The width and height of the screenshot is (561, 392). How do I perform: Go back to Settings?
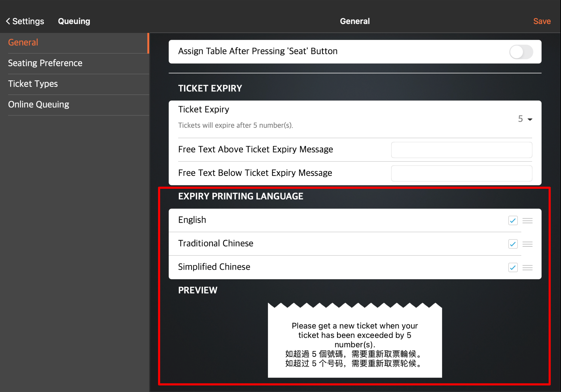coord(28,21)
